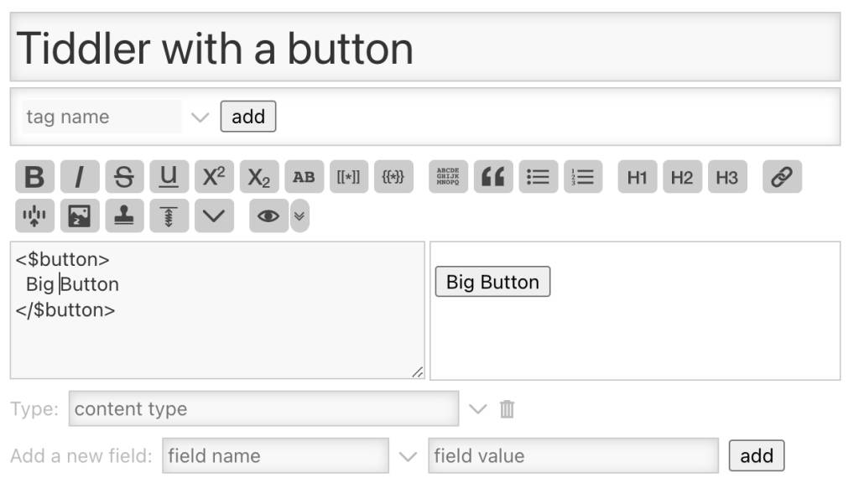Apply monospaced block formatting icon
This screenshot has height=504, width=859.
[448, 176]
